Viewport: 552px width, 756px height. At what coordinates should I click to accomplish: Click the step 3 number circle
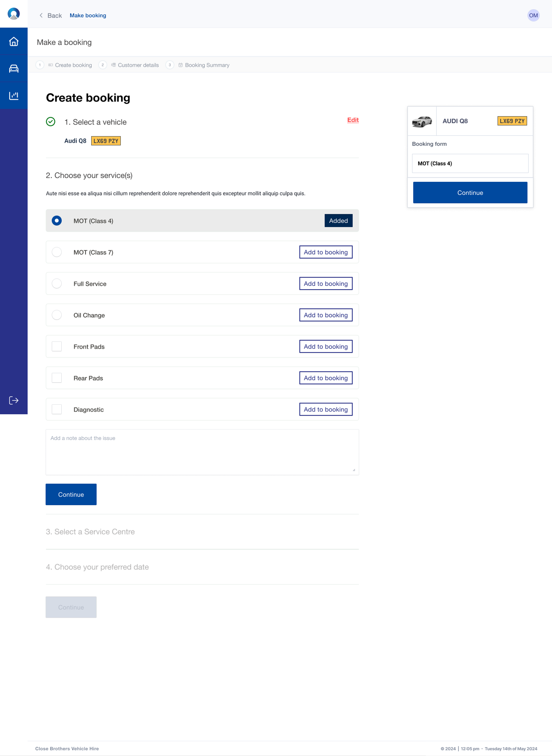(170, 65)
